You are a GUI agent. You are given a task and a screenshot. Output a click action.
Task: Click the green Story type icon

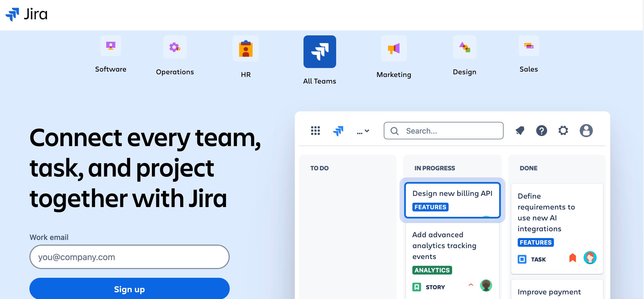[x=417, y=287]
